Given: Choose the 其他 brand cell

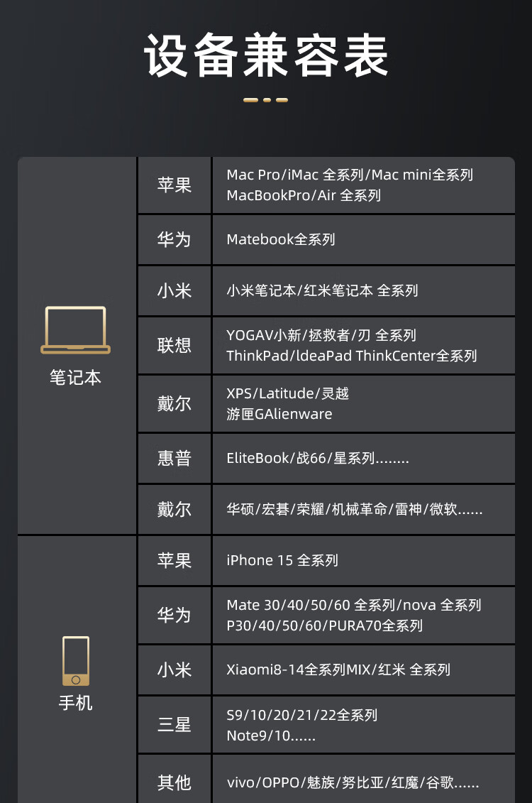Looking at the screenshot, I should click(x=174, y=782).
